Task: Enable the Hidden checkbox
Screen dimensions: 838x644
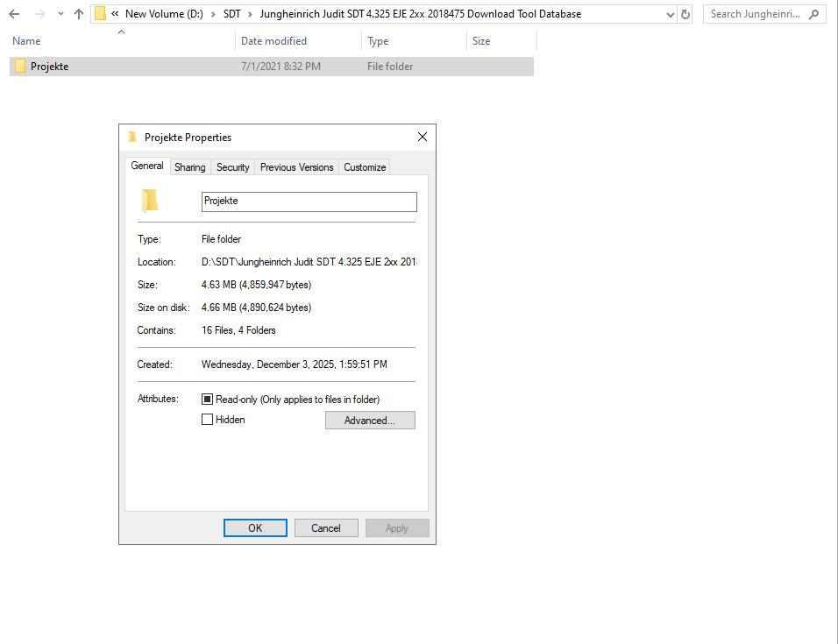Action: (208, 420)
